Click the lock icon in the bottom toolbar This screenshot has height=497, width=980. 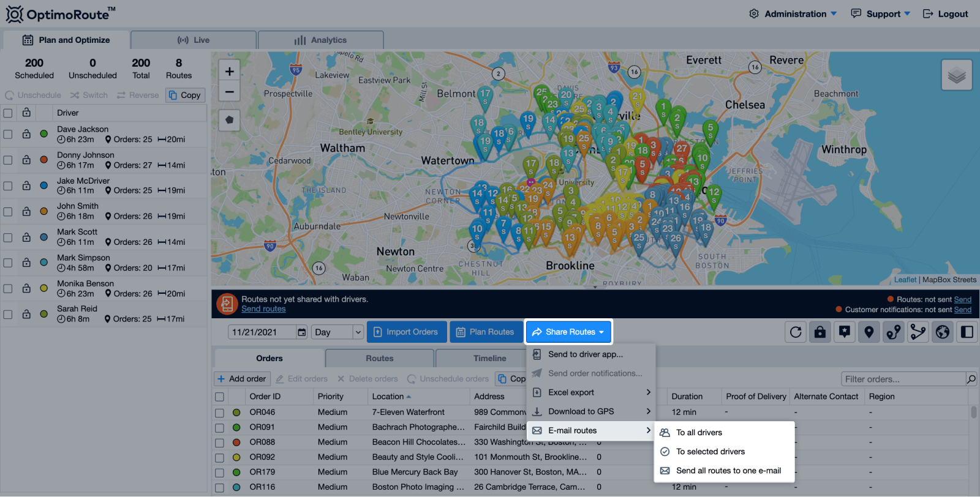tap(820, 332)
